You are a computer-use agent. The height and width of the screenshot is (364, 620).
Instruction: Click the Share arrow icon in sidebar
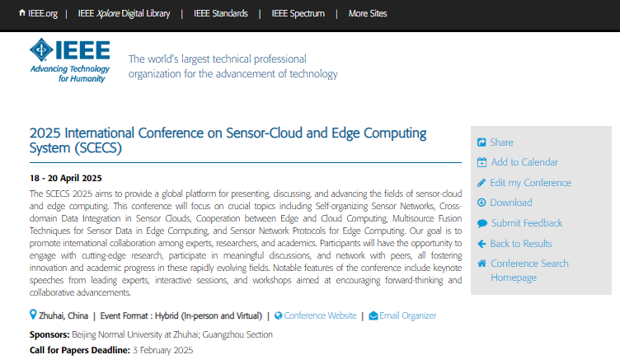tap(481, 142)
